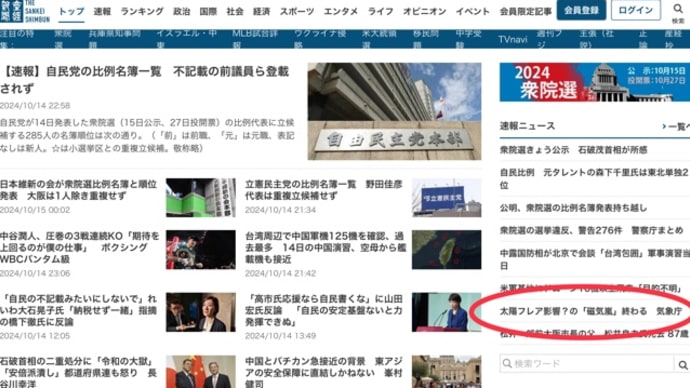Open 自民比例 元タレントの森下千里氏 news item
This screenshot has height=388, width=690.
click(594, 179)
